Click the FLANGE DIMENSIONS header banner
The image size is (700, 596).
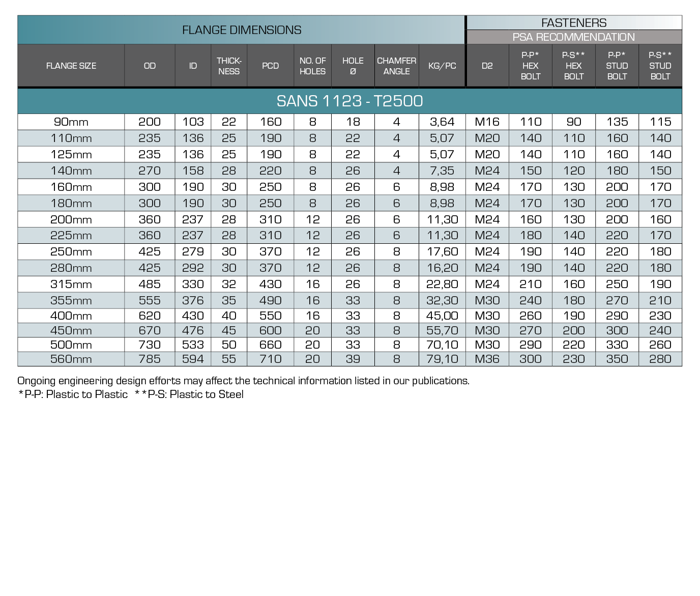(x=242, y=30)
